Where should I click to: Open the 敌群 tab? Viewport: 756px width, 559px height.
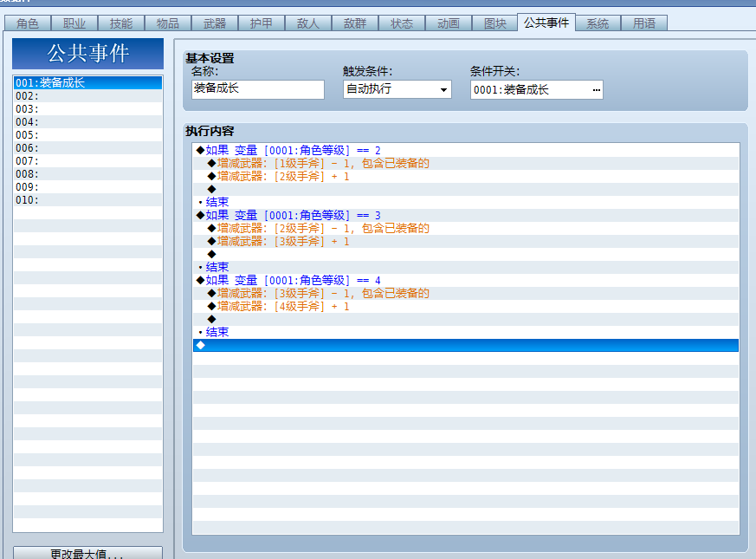coord(355,23)
